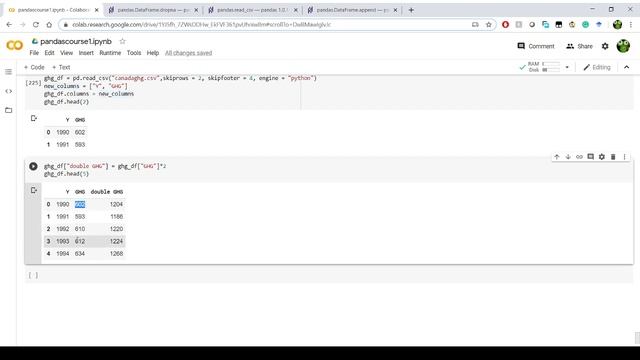Run the double GHG code cell
Screen dimensions: 640x360
click(33, 166)
